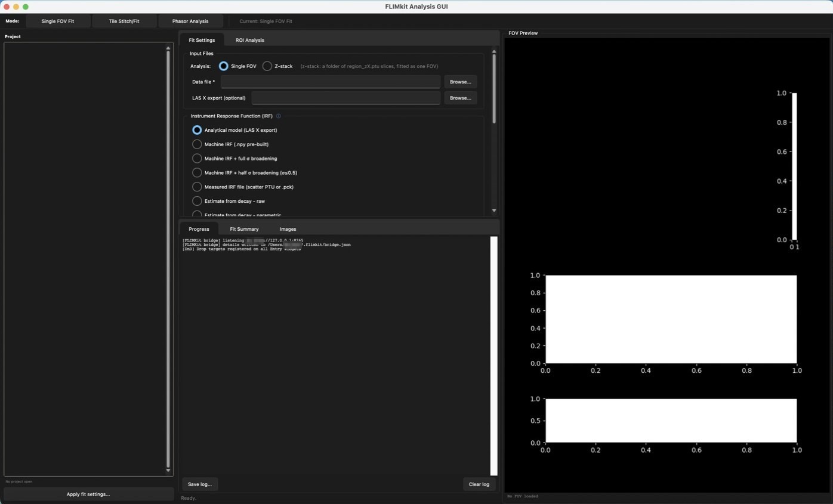
Task: Maximize the FLIMkit window with green button
Action: 26,7
